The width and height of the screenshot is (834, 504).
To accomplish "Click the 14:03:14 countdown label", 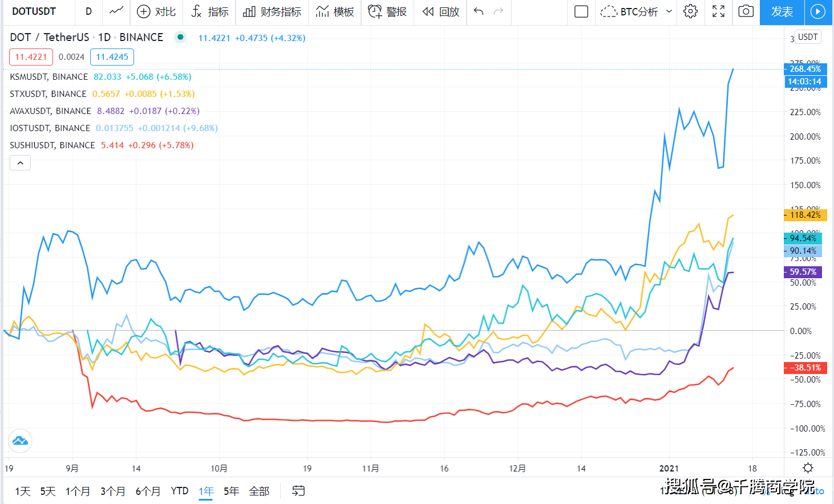I will click(x=805, y=82).
